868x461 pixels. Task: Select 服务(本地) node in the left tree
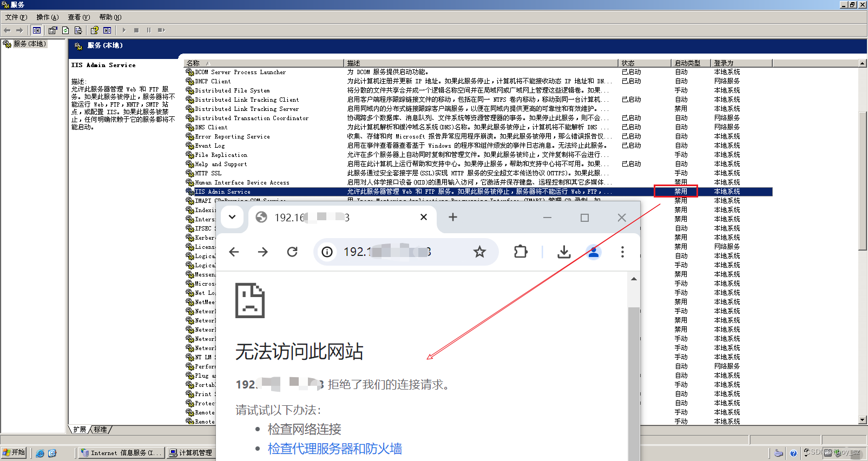pyautogui.click(x=30, y=44)
